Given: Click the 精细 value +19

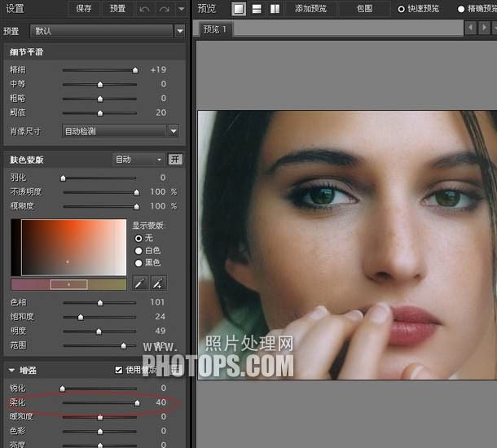Looking at the screenshot, I should [x=158, y=69].
